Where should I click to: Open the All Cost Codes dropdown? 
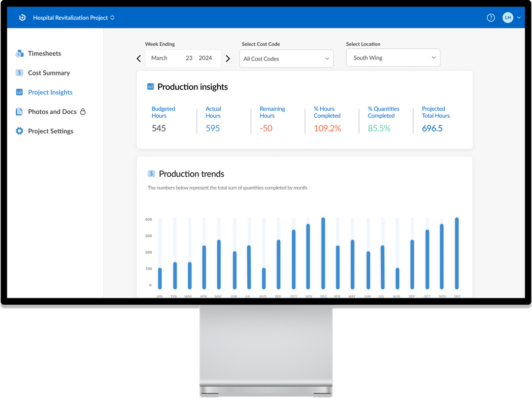[286, 58]
